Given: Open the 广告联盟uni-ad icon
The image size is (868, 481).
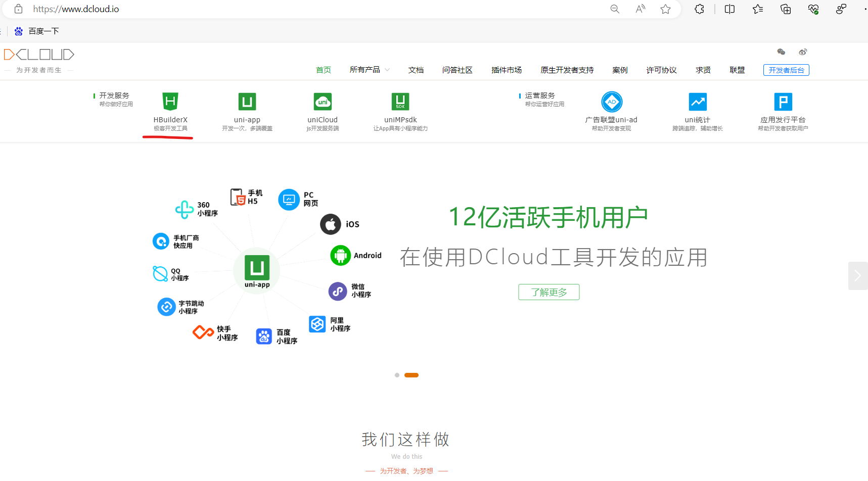Looking at the screenshot, I should (x=612, y=102).
